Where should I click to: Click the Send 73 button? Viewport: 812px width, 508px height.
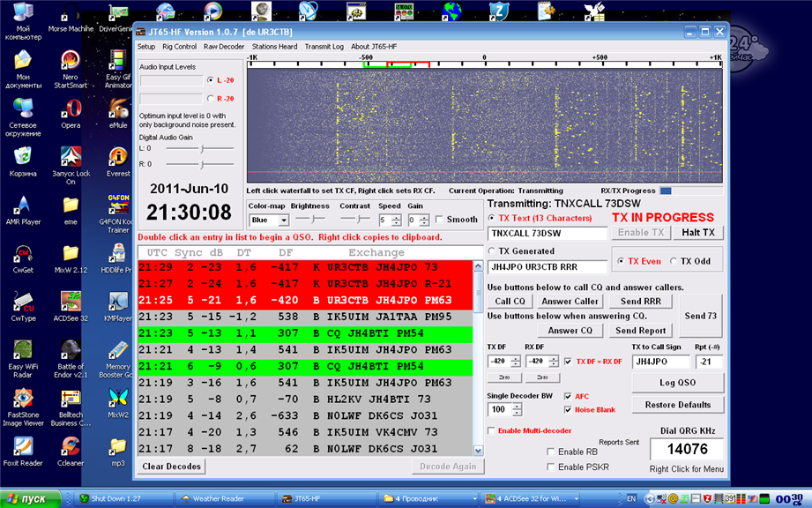click(701, 316)
